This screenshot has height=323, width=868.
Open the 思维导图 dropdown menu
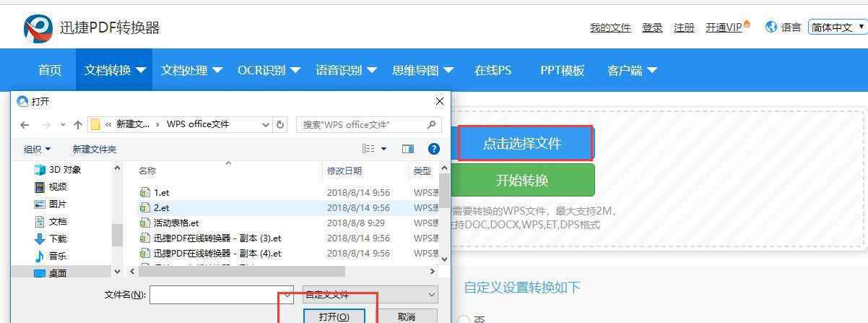click(422, 70)
